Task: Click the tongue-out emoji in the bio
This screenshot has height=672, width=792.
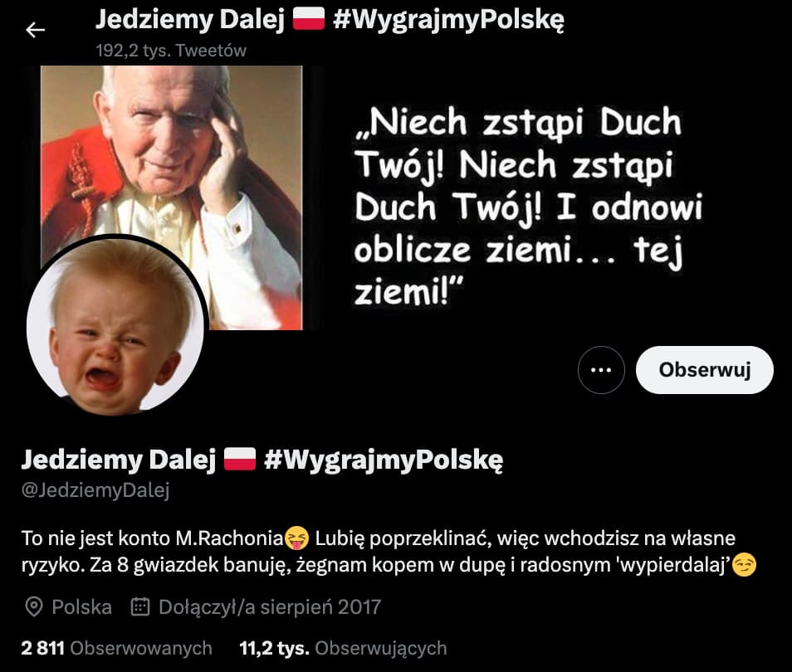Action: point(297,538)
